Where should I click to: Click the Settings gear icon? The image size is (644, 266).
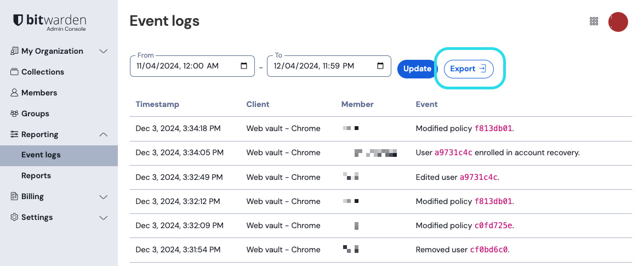[14, 217]
